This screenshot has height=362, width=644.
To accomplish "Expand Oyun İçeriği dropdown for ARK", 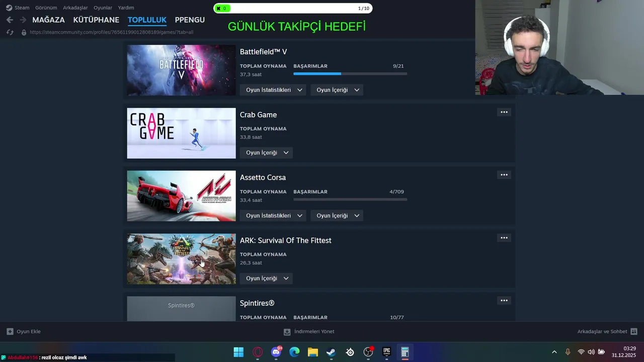I will coord(267,279).
